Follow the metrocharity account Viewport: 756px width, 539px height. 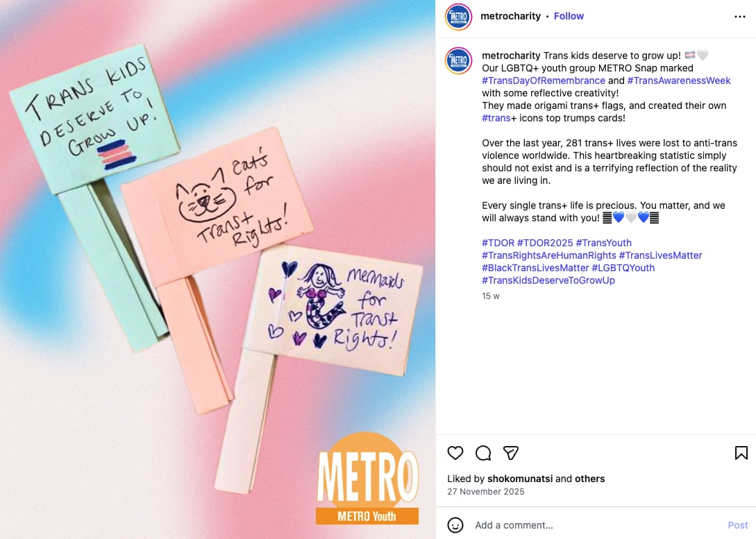coord(569,16)
